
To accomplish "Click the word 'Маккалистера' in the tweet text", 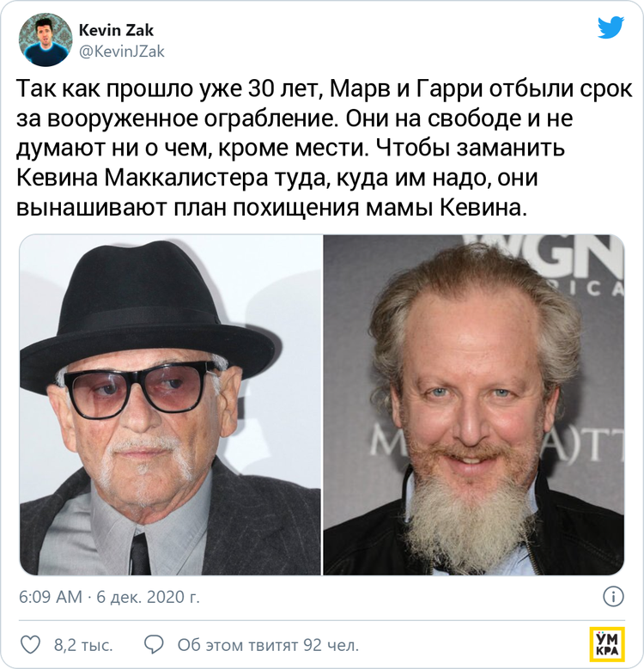I will coord(185,178).
